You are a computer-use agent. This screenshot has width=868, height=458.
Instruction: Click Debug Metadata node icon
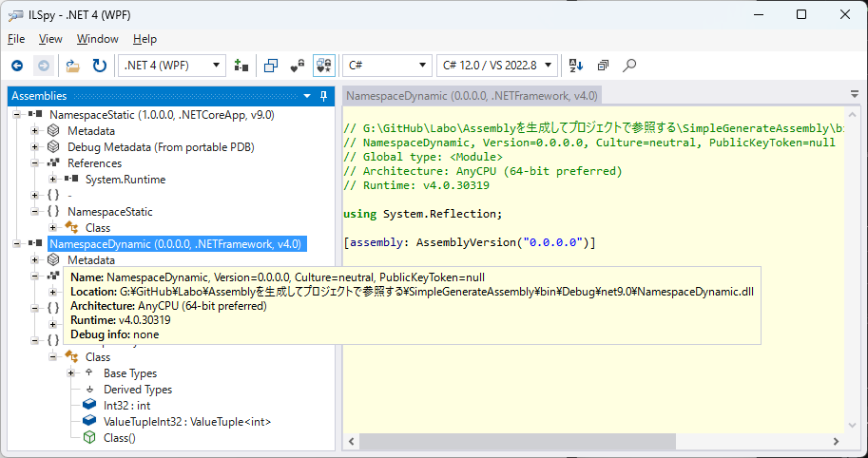[53, 147]
